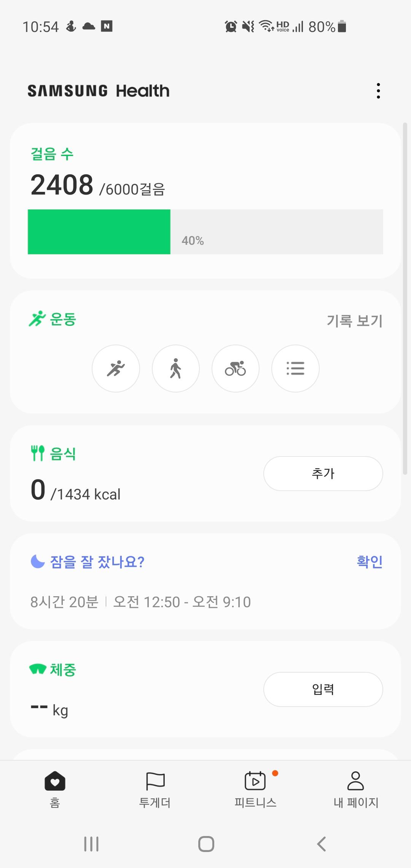Screen dimensions: 411x868
Task: Tap 기록 보기 to view exercise history
Action: [354, 321]
